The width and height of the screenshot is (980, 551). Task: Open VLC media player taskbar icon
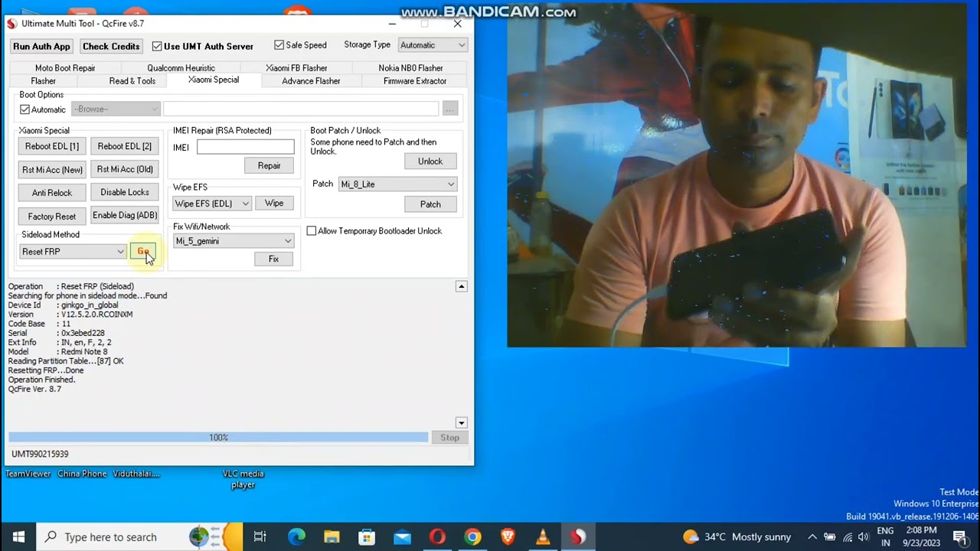[x=543, y=536]
